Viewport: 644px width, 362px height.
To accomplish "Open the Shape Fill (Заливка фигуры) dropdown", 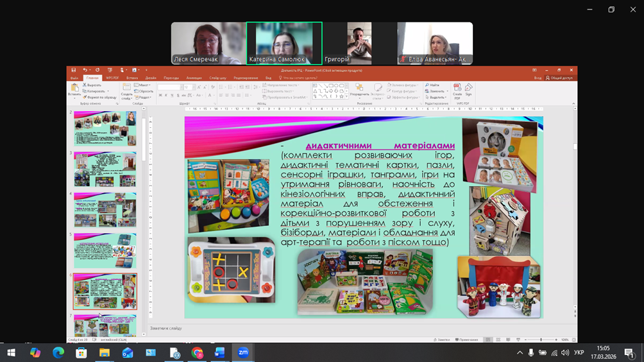I will coord(402,85).
